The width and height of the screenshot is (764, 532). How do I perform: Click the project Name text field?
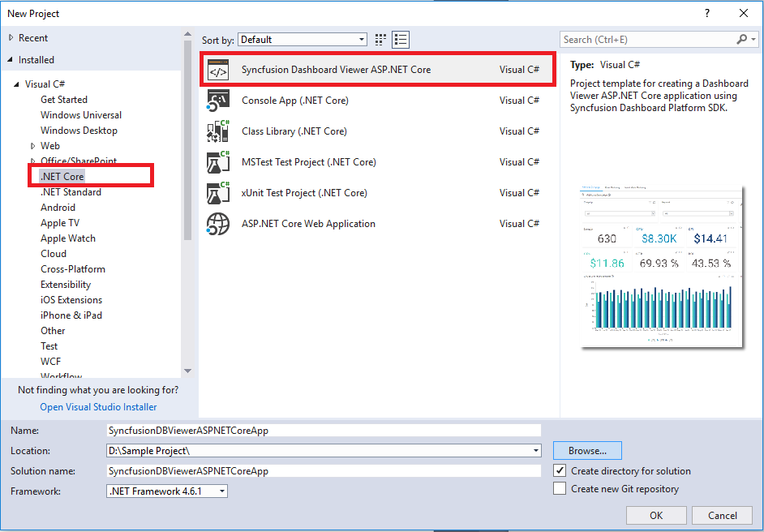[x=323, y=431]
